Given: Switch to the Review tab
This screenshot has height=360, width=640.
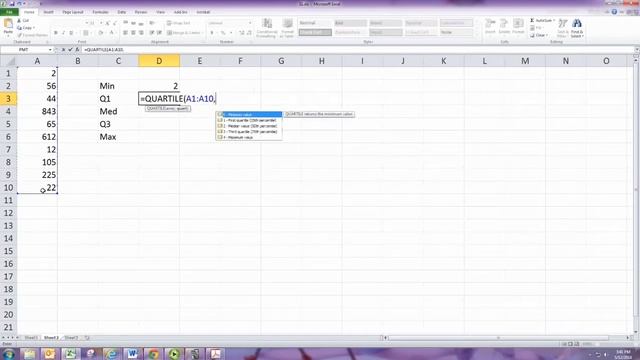Looking at the screenshot, I should point(141,12).
